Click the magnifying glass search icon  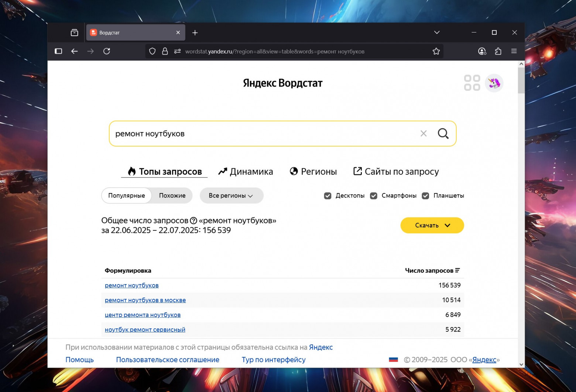pyautogui.click(x=443, y=134)
